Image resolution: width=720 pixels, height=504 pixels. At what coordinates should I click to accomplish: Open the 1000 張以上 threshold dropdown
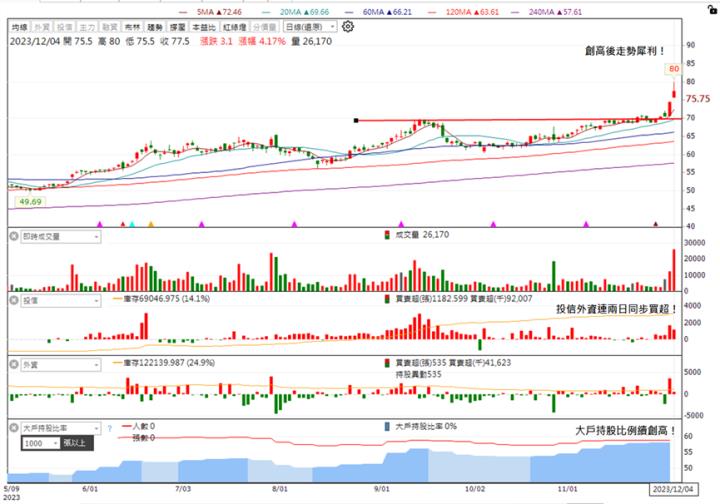[x=41, y=443]
